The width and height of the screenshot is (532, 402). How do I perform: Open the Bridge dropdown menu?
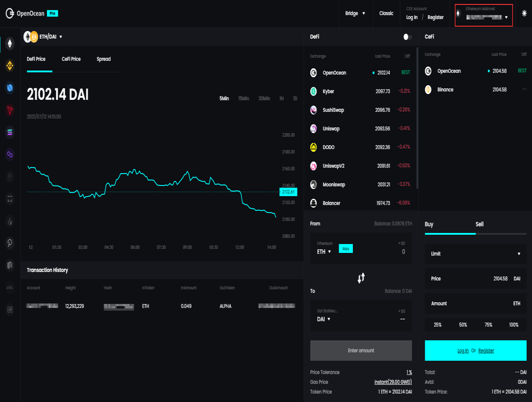(355, 13)
